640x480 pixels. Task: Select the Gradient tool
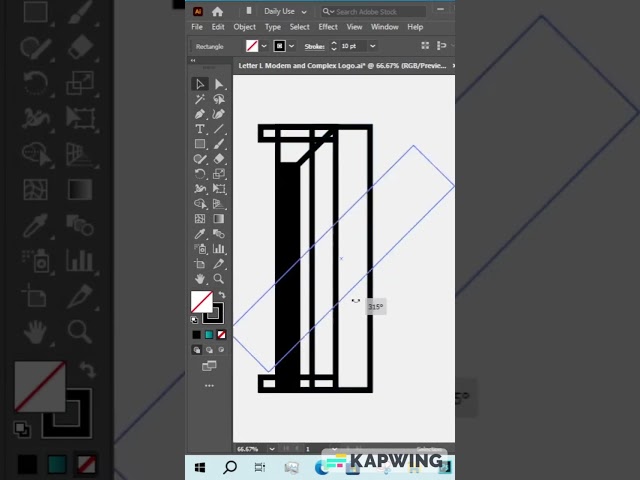tap(219, 219)
